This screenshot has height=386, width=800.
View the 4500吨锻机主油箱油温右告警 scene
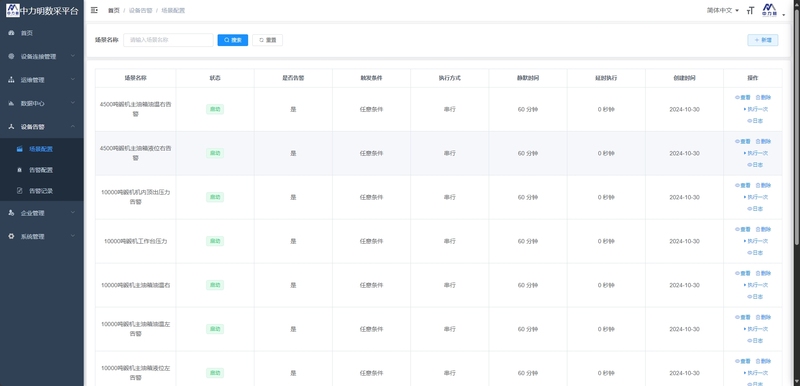tap(743, 97)
